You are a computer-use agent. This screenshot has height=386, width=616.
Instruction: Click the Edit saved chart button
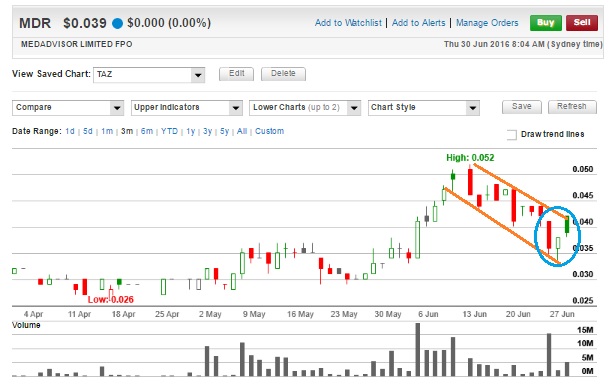pyautogui.click(x=236, y=74)
